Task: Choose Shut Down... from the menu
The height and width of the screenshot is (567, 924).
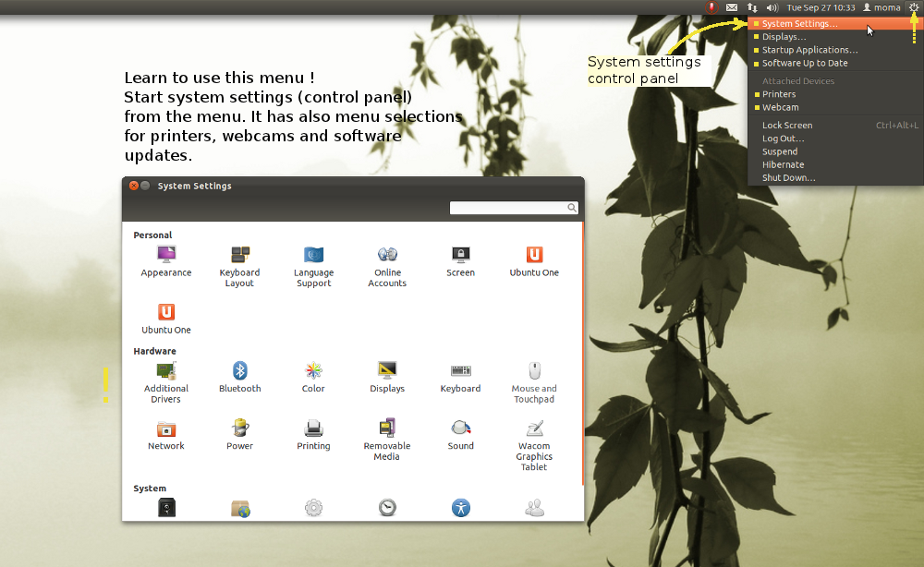Action: coord(835,178)
